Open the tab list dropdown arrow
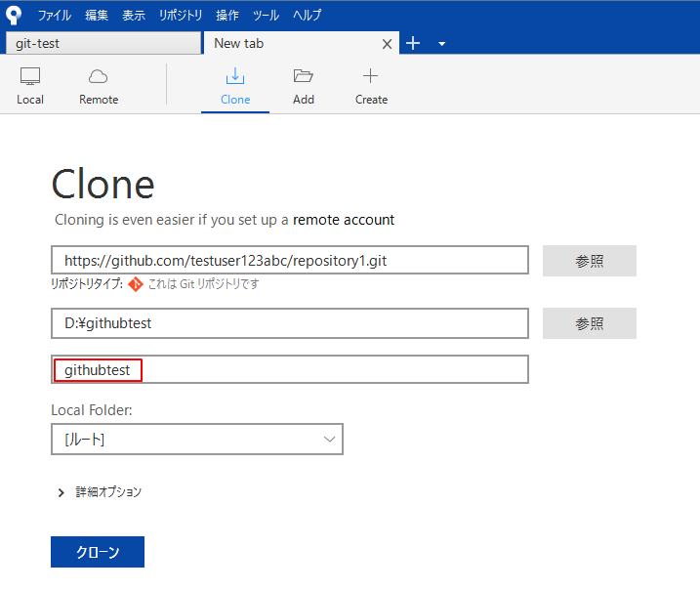Screen dimensions: 700x590 (441, 44)
